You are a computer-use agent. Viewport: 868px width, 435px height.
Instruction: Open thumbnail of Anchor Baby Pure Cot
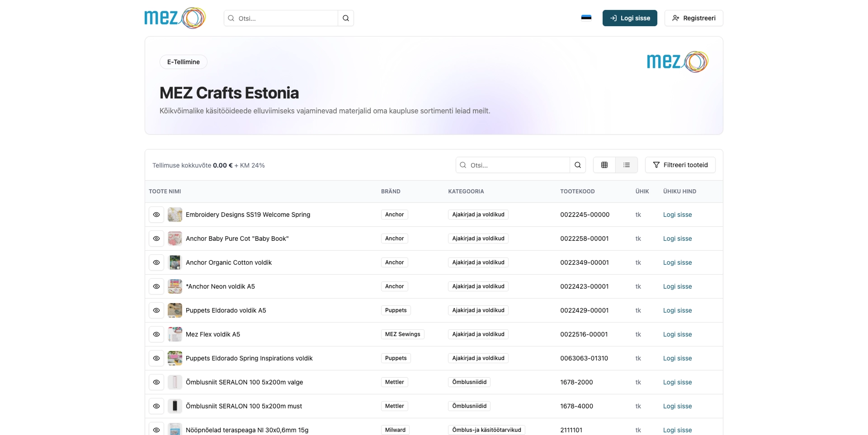click(175, 239)
